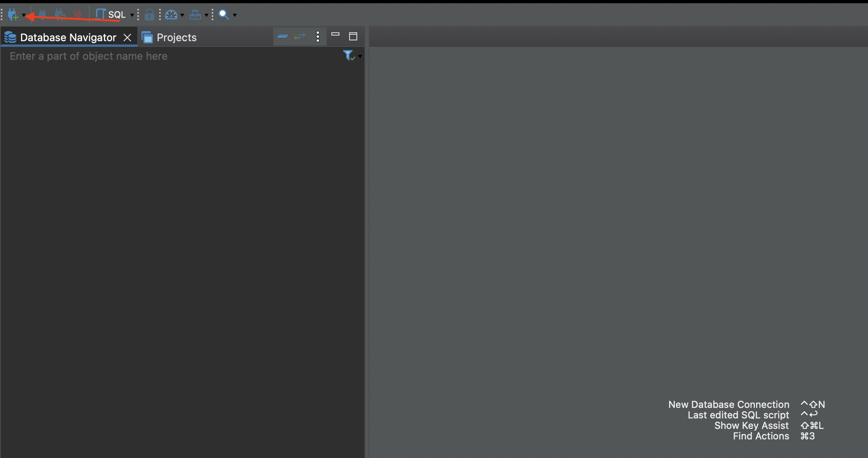Open the SQL editor dropdown menu
868x458 pixels.
pos(132,15)
